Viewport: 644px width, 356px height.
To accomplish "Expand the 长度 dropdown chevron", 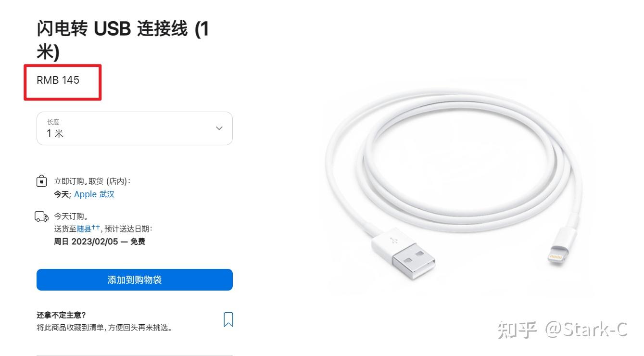I will click(x=219, y=128).
